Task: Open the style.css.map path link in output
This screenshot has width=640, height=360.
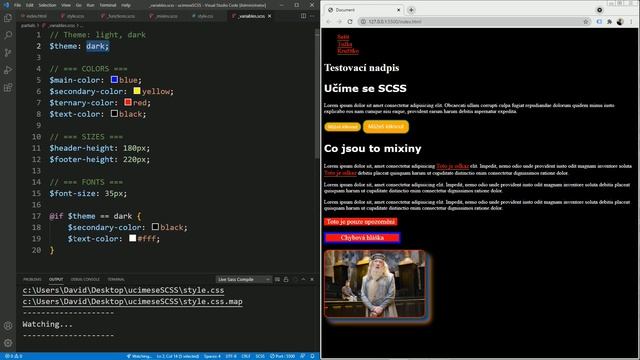Action: coord(133,302)
